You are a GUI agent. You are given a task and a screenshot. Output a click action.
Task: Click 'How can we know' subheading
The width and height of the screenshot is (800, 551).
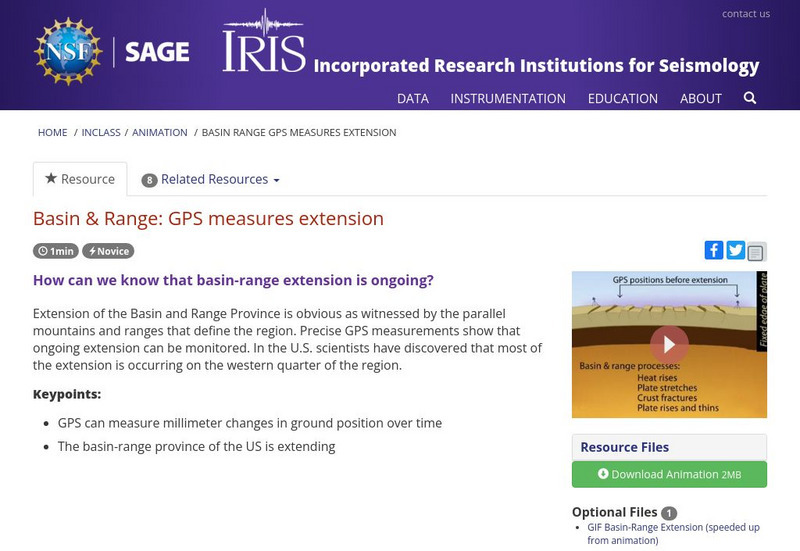[x=233, y=281]
